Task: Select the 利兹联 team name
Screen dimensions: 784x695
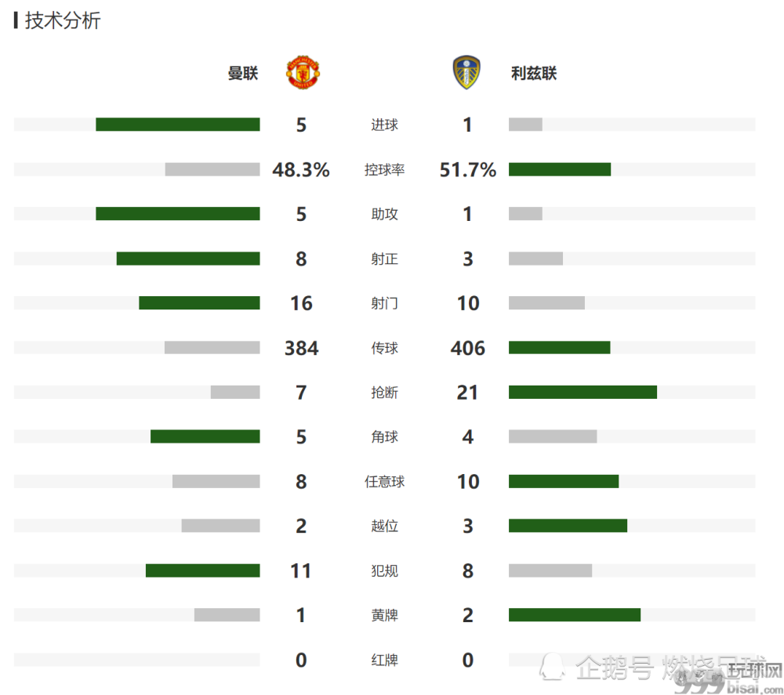Action: [x=533, y=74]
